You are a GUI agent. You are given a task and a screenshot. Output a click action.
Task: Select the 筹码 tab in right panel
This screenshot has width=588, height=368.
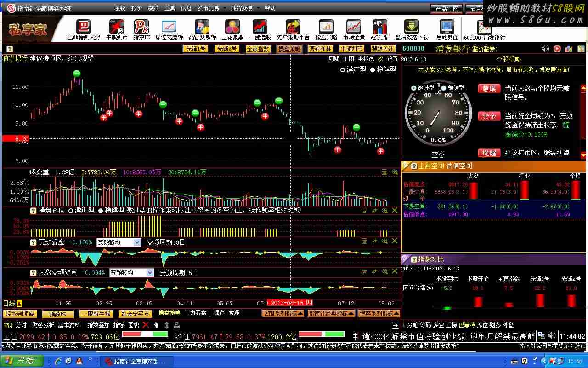(x=426, y=325)
